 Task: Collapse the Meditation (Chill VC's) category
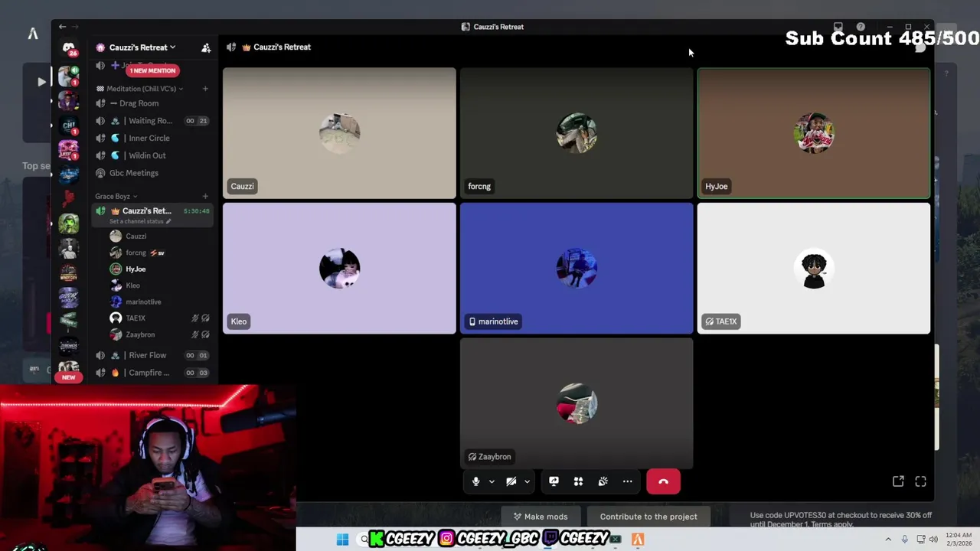coord(141,89)
